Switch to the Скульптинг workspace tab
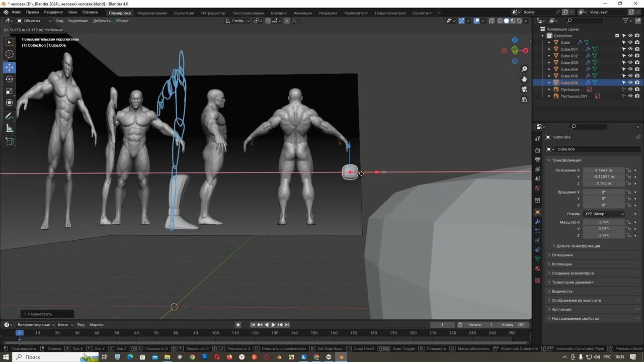This screenshot has width=644, height=362. click(184, 13)
